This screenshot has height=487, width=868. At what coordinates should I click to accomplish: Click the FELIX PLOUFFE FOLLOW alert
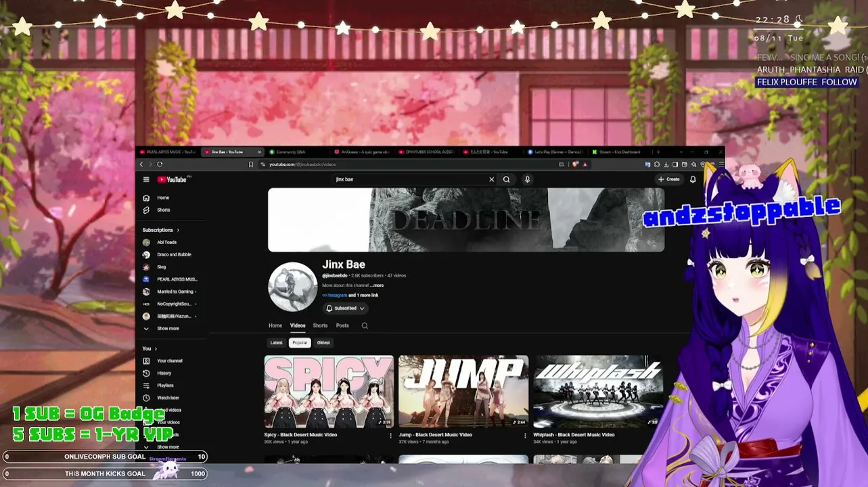tap(806, 82)
